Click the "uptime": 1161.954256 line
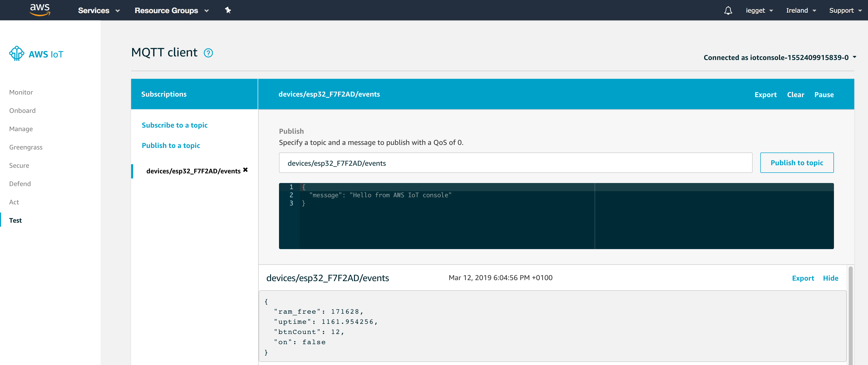Viewport: 868px width, 365px height. (325, 322)
